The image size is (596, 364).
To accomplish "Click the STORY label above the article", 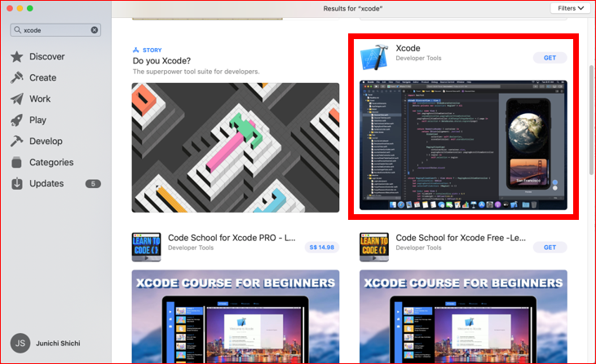I will (152, 50).
